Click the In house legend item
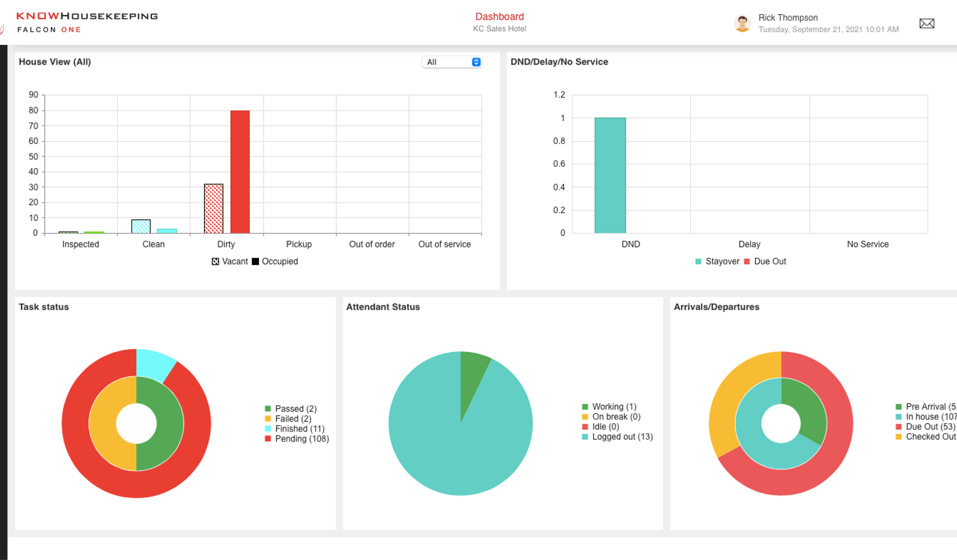 click(x=926, y=417)
